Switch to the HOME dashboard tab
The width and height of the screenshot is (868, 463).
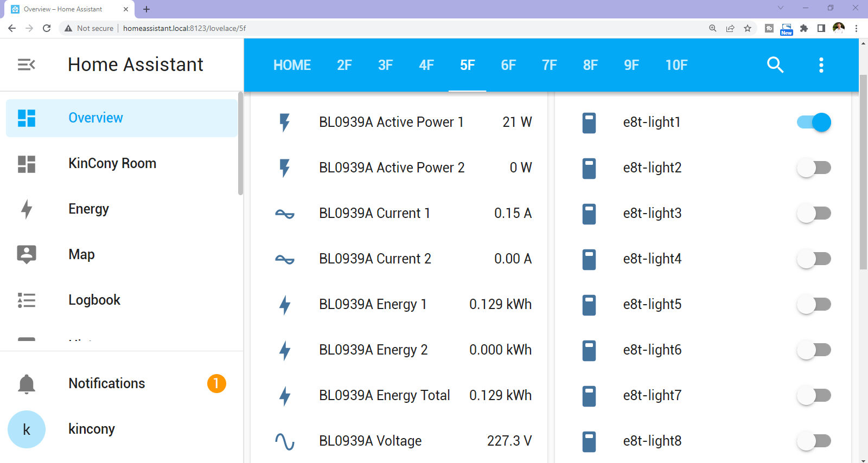[292, 66]
